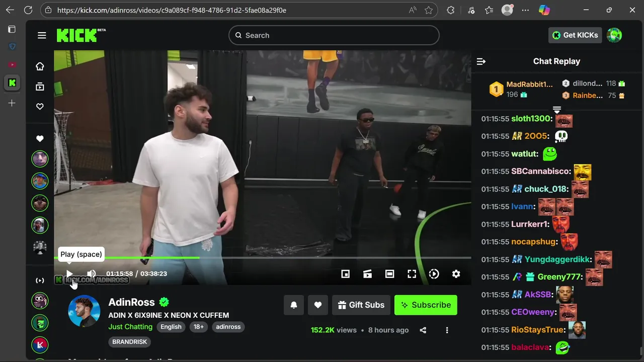
Task: Open the live channels broadcast icon in sidebar
Action: click(x=40, y=281)
